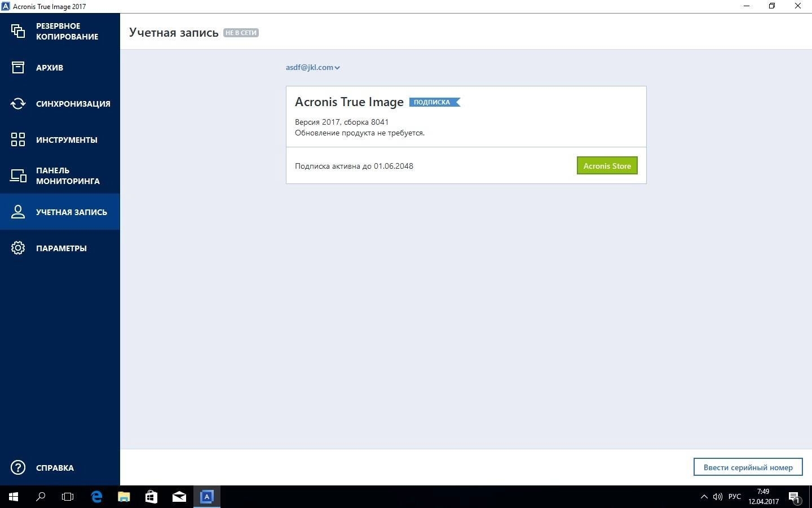812x508 pixels.
Task: Click the Synchronization arrows icon
Action: click(x=18, y=103)
